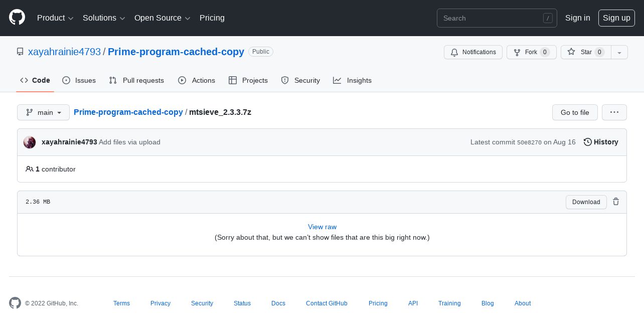This screenshot has height=334, width=644.
Task: Switch to the Code tab
Action: pyautogui.click(x=35, y=80)
